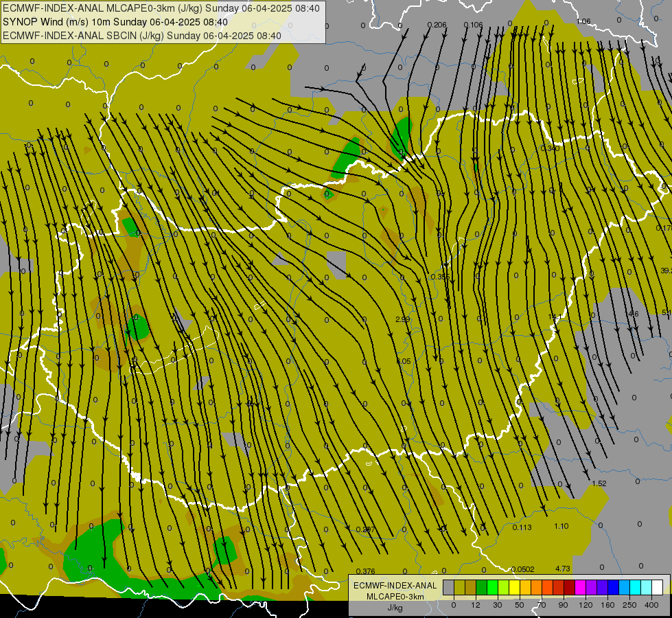Click the map value 1.52

(x=599, y=483)
